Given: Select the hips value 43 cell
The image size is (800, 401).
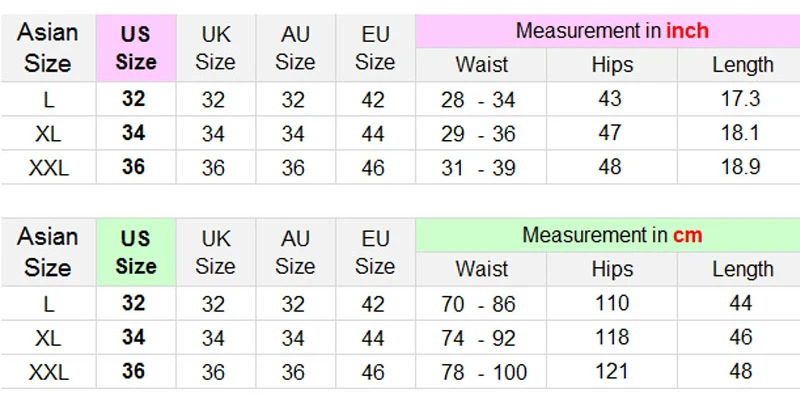Looking at the screenshot, I should point(610,99).
